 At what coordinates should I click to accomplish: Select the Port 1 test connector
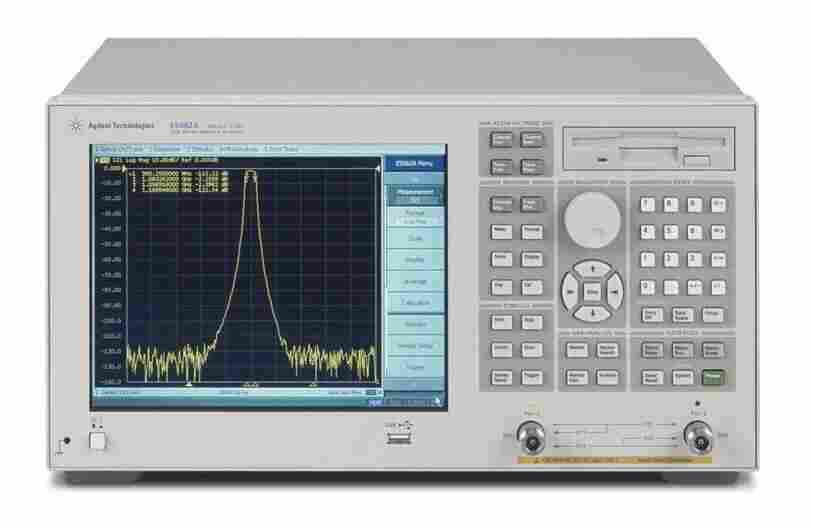pos(531,436)
